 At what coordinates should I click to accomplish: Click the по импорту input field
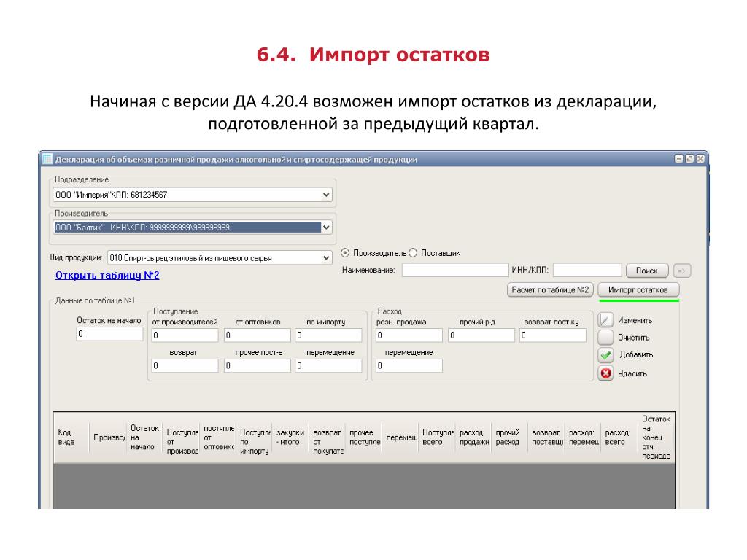(x=329, y=335)
